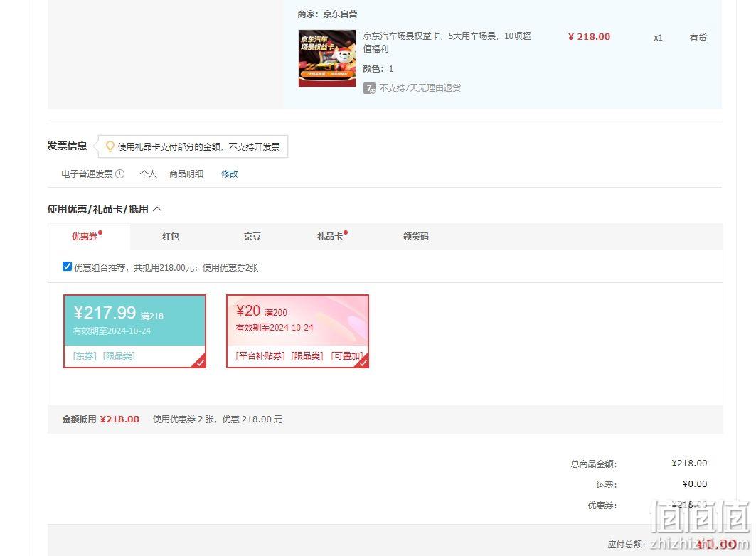Click the 7-day no-return badge icon
The width and height of the screenshot is (756, 556).
pyautogui.click(x=369, y=88)
